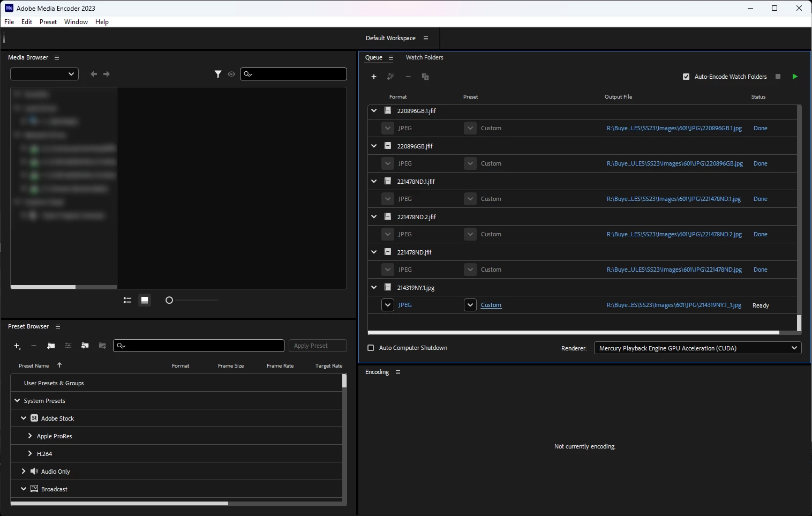This screenshot has height=516, width=812.
Task: Click the file type filter funnel icon
Action: pyautogui.click(x=218, y=74)
